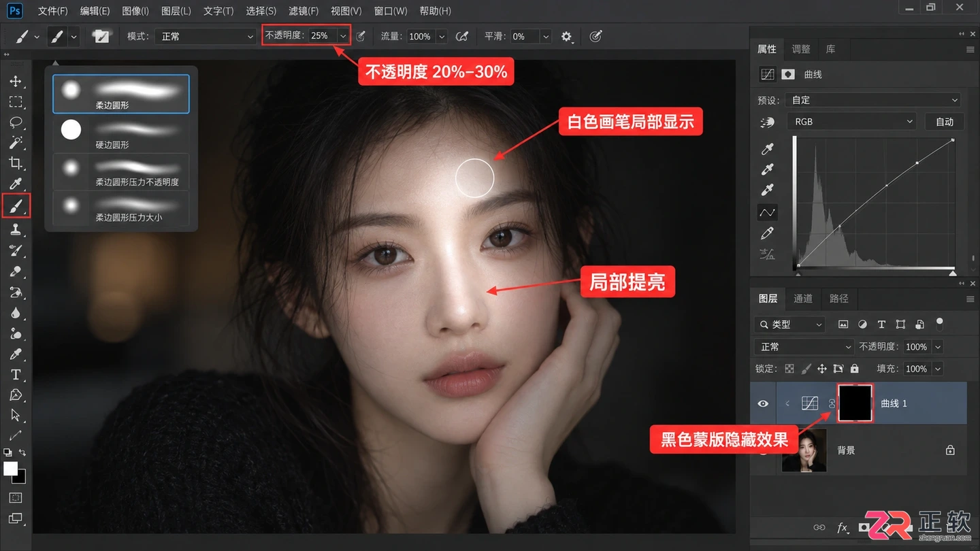The image size is (980, 551).
Task: Open the 滤镜(F) menu
Action: (304, 11)
